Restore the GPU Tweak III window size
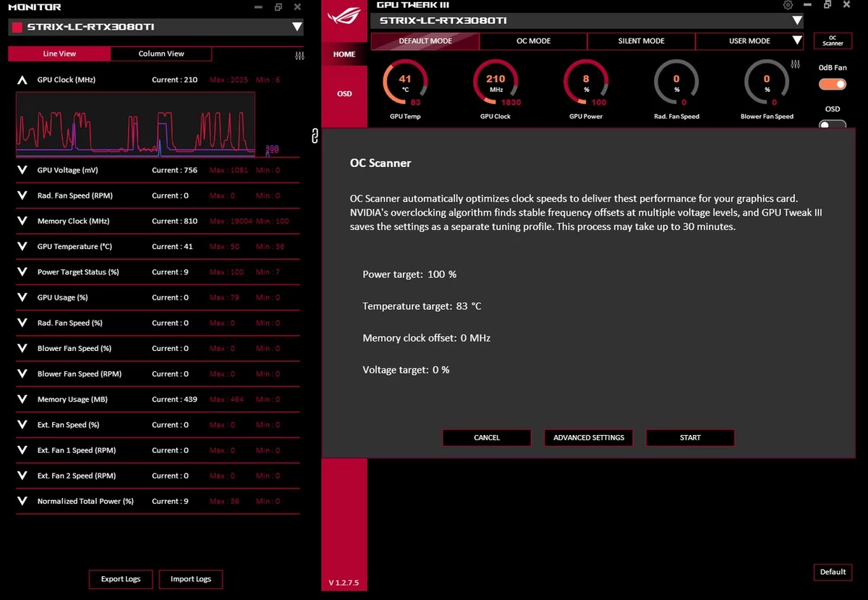The image size is (868, 600). [827, 5]
